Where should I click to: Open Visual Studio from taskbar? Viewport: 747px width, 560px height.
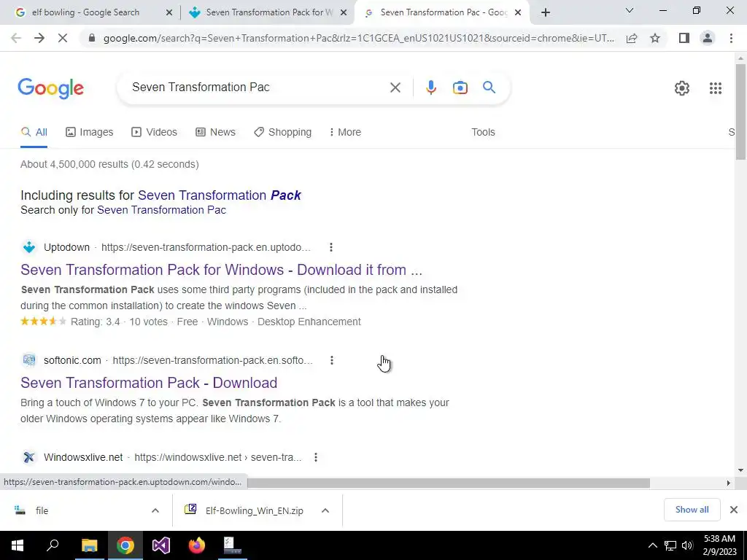point(160,545)
